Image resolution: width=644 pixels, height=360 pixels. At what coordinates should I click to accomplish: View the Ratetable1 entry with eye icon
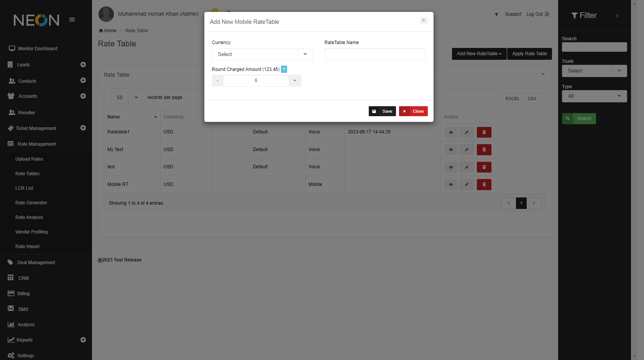451,132
